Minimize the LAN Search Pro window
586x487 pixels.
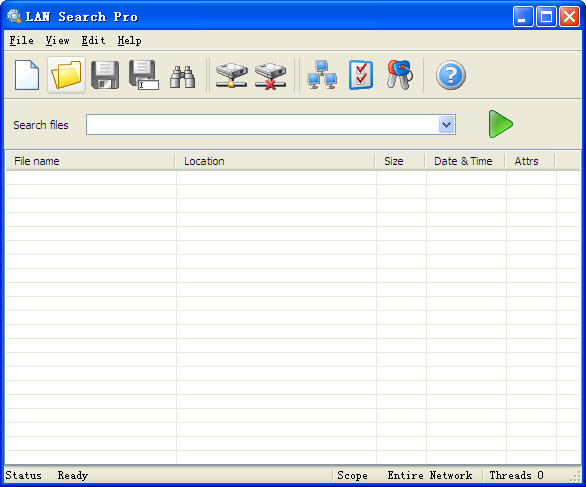(523, 16)
